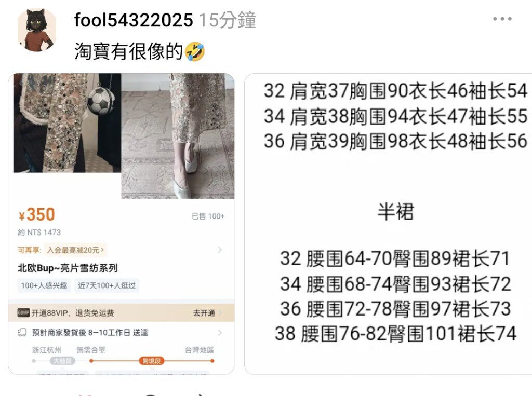Select the 近7天100+人逛过 tag

coord(107,285)
